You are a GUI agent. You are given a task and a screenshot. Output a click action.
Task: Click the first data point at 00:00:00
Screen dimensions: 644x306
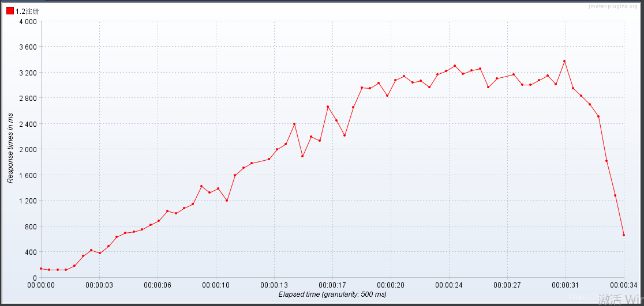pos(41,269)
